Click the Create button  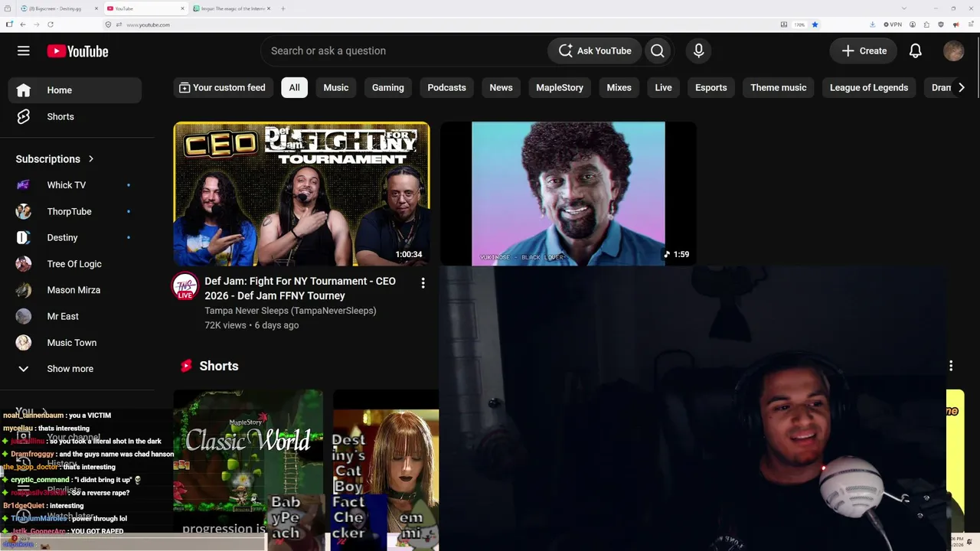pos(864,51)
